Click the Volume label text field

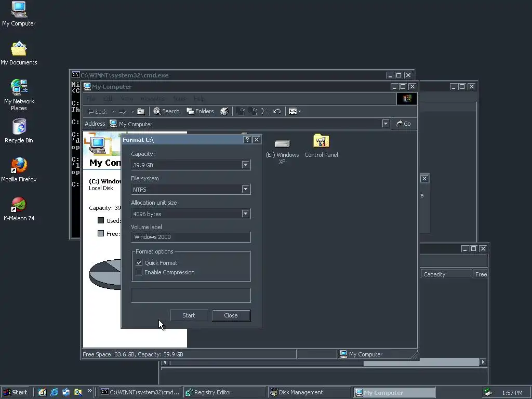click(191, 237)
